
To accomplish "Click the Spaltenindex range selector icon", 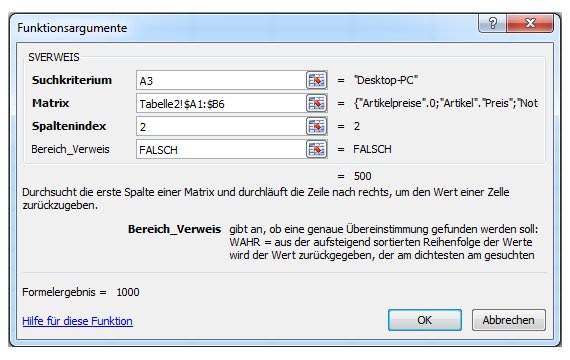I will [316, 126].
